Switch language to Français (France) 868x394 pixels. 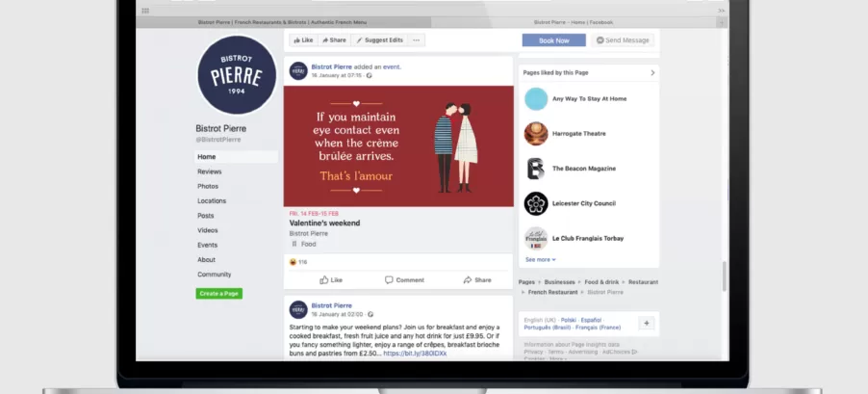coord(599,328)
